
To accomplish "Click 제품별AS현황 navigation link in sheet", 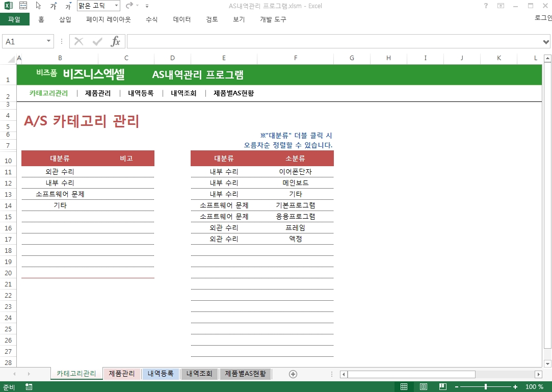I will (234, 93).
